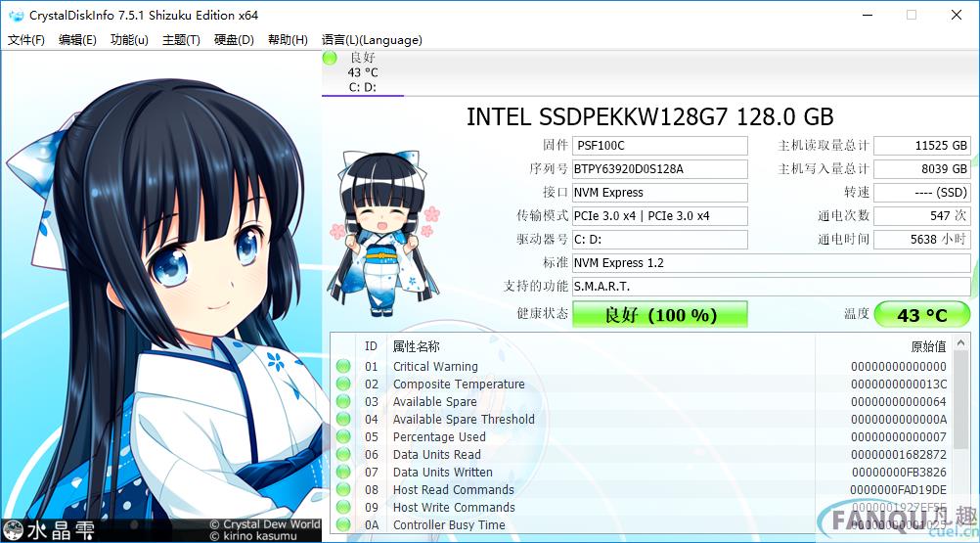Screen dimensions: 980x543
Task: Click the supported features field S.M.A.R.T.
Action: [772, 287]
